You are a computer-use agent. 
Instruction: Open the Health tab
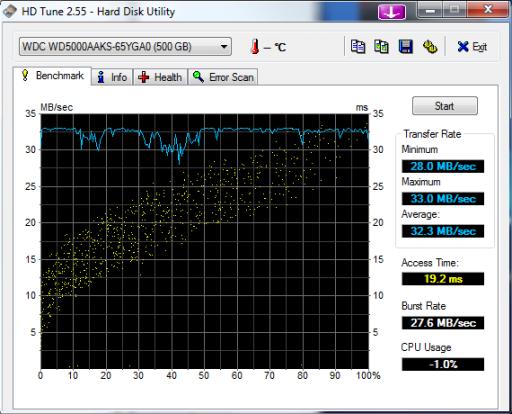click(160, 77)
